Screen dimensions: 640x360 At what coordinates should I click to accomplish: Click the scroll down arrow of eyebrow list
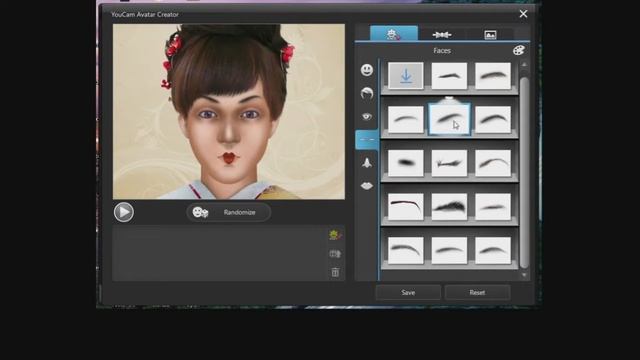[x=524, y=276]
